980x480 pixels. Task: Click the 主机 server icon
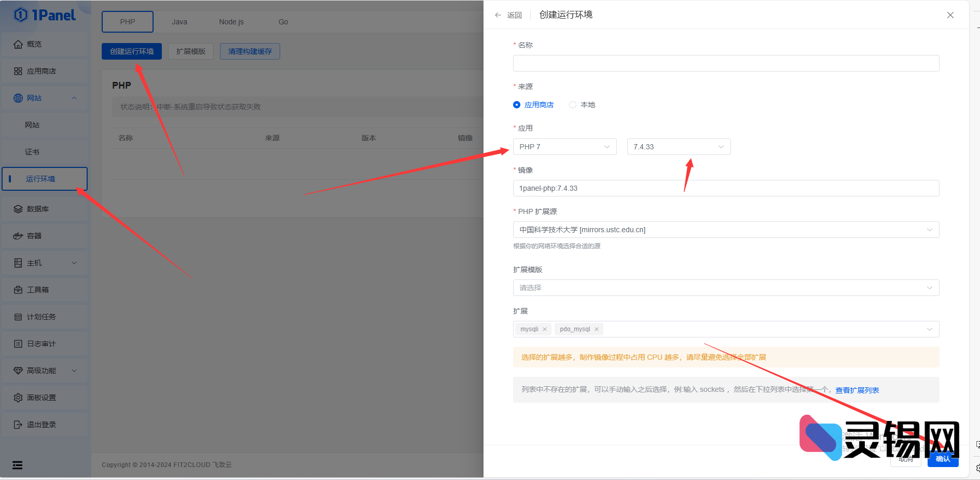point(18,263)
